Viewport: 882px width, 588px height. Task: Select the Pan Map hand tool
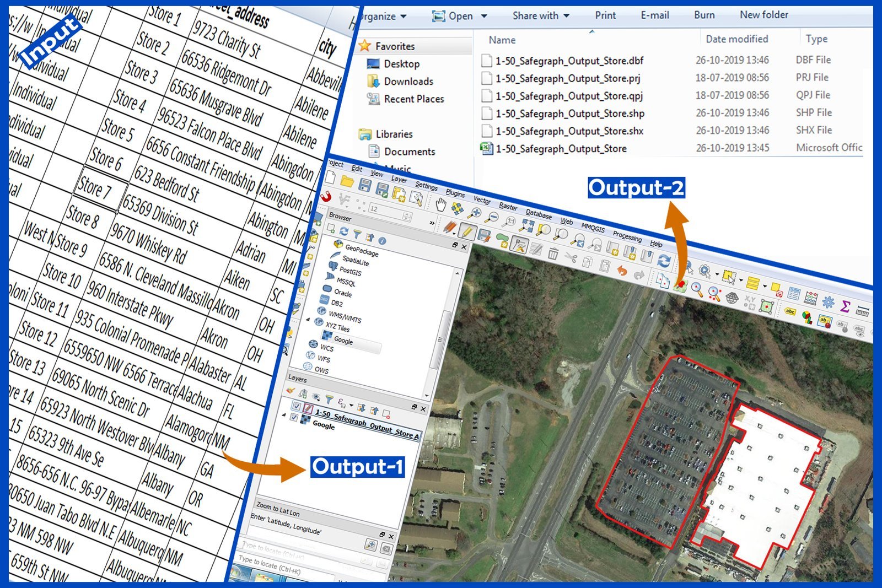point(440,204)
